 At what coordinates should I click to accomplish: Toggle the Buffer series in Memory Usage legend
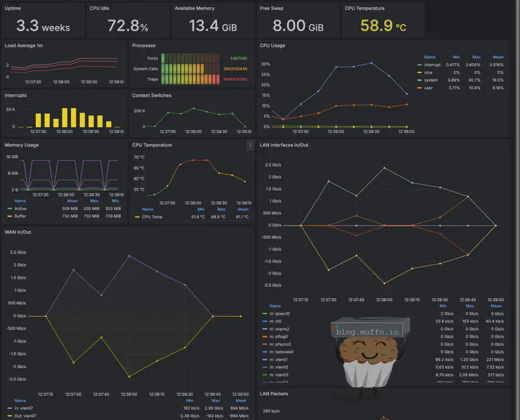22,216
